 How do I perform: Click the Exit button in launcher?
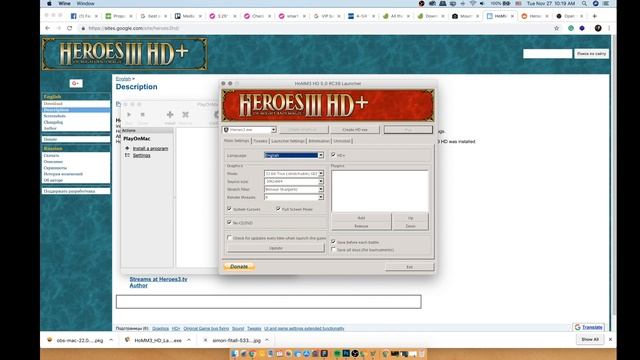point(409,267)
